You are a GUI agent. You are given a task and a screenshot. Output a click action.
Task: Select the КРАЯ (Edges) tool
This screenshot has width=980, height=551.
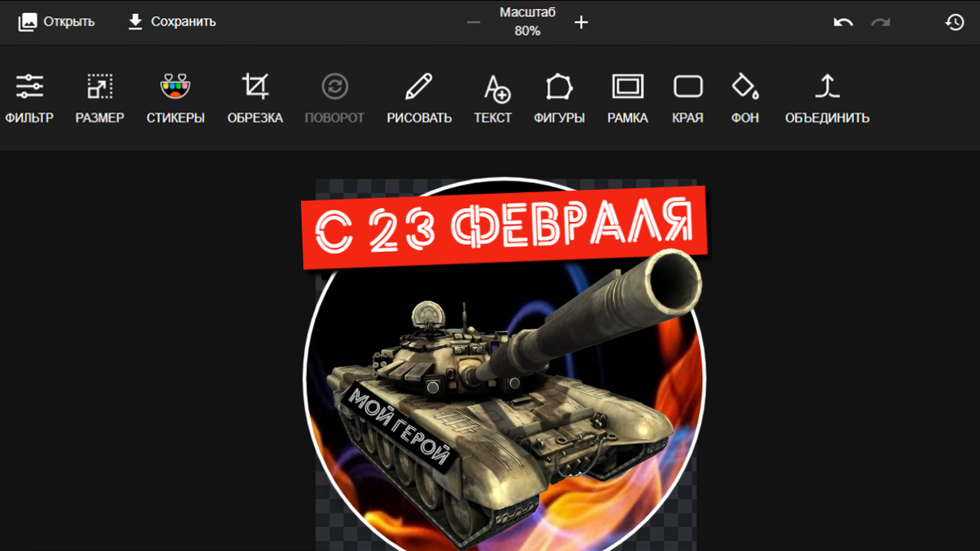[687, 96]
